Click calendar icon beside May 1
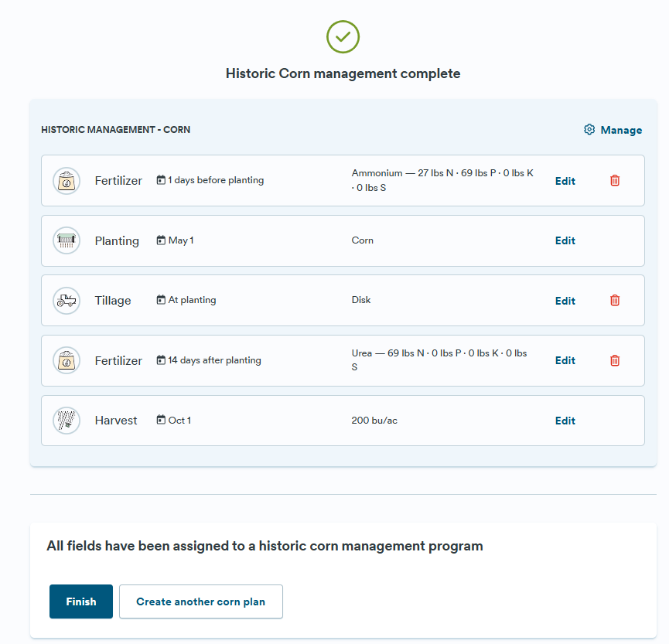 click(x=161, y=240)
